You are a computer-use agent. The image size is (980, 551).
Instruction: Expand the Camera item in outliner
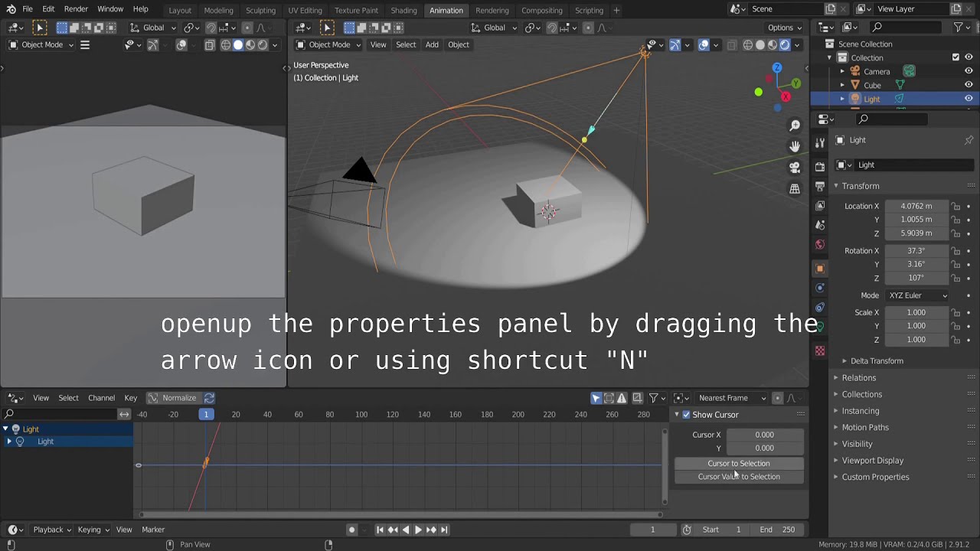(x=842, y=71)
